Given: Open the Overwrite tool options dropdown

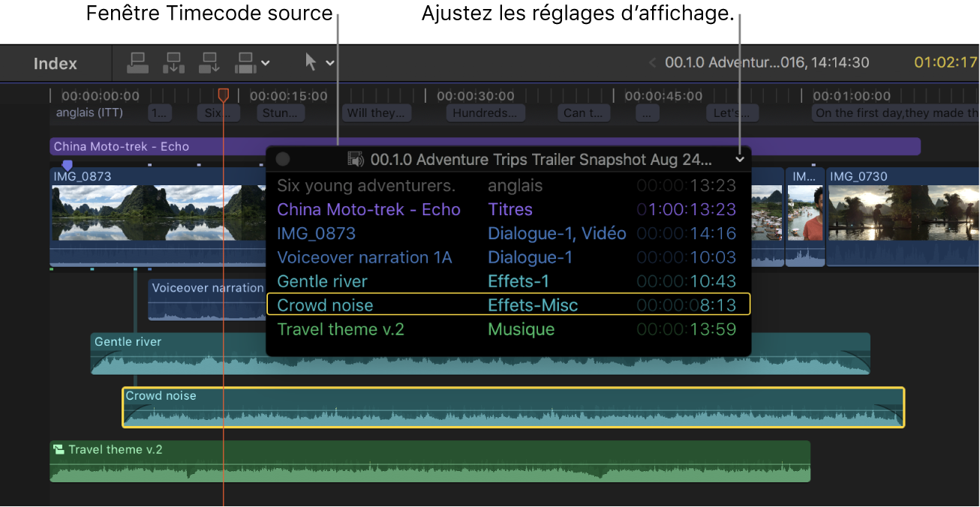Looking at the screenshot, I should pyautogui.click(x=265, y=63).
